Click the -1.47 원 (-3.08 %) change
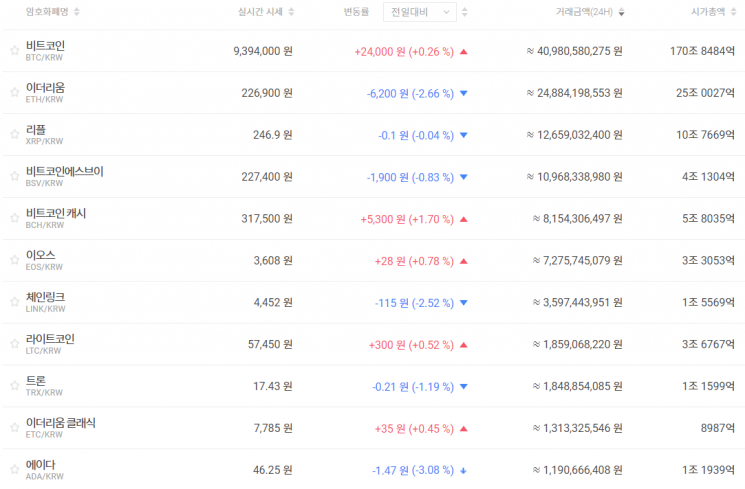Screen dimensions: 745x489 (x=413, y=470)
